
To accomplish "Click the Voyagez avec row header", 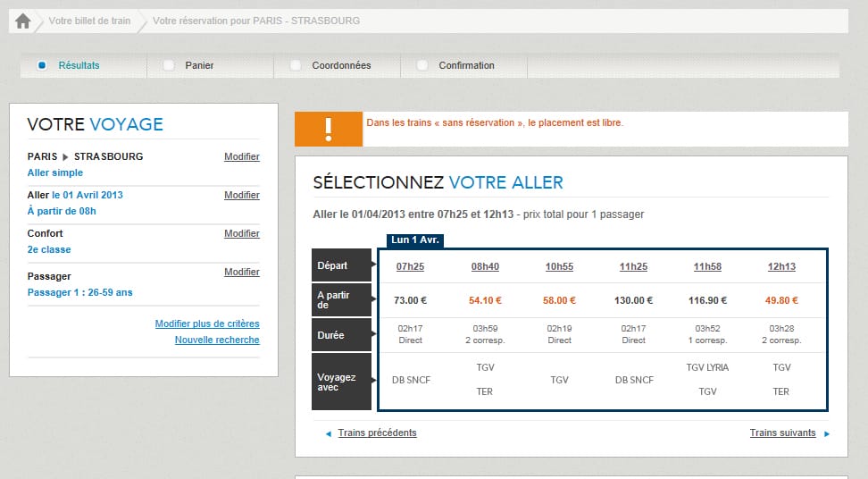I will 341,382.
